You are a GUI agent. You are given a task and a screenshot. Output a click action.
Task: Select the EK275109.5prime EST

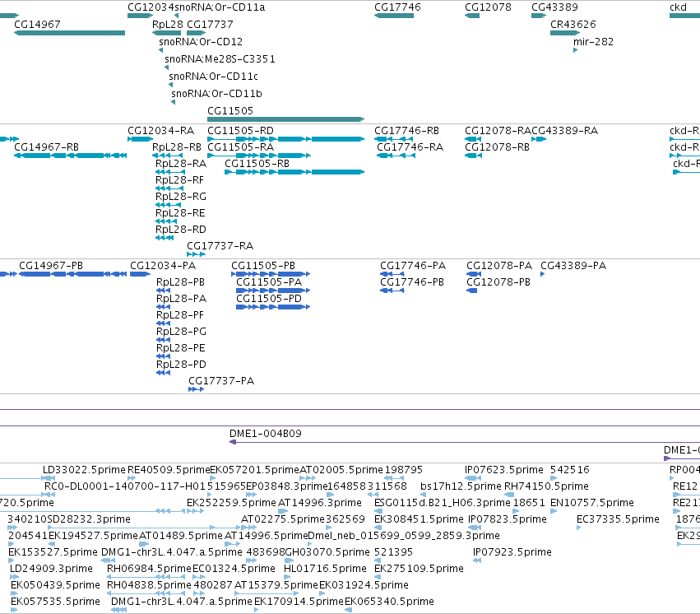[378, 578]
